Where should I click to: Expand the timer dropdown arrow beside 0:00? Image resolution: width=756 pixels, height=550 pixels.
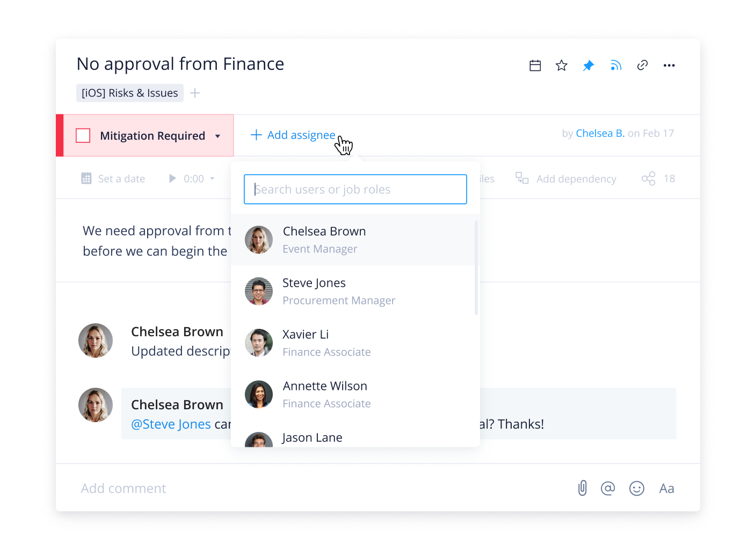(x=213, y=178)
